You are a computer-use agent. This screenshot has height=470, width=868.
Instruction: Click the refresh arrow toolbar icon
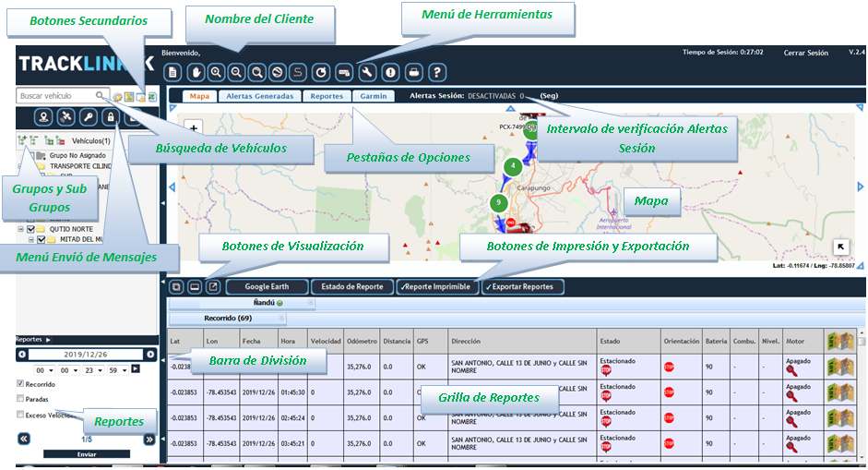(x=320, y=72)
